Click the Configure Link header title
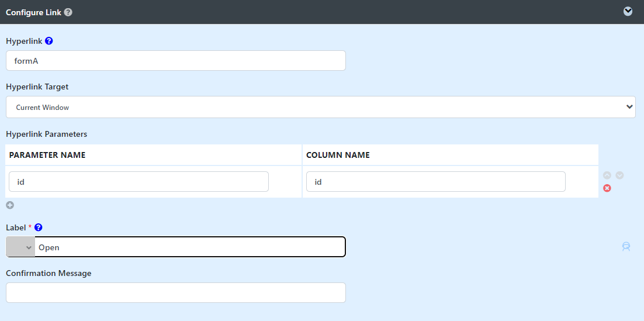This screenshot has height=321, width=644. [34, 12]
